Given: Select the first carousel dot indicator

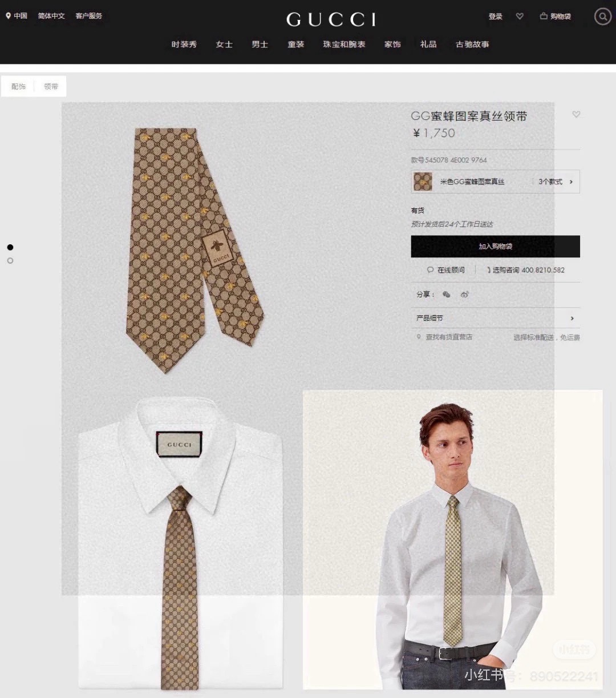Looking at the screenshot, I should pyautogui.click(x=9, y=248).
